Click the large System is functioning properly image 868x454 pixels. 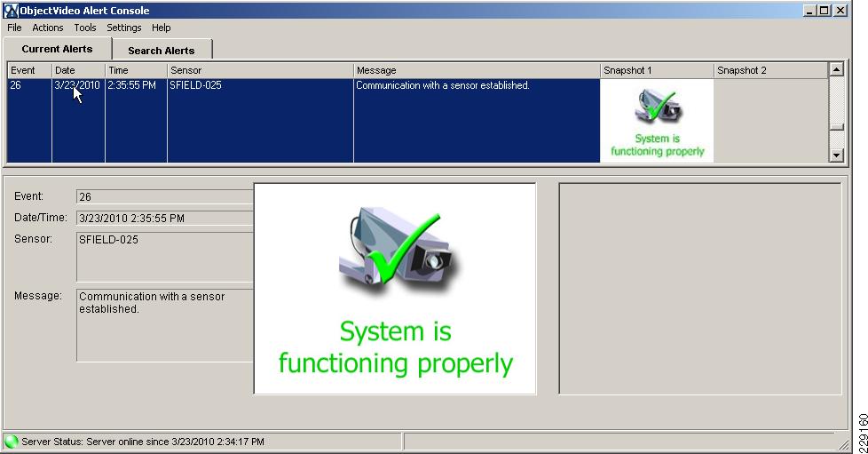[x=395, y=289]
